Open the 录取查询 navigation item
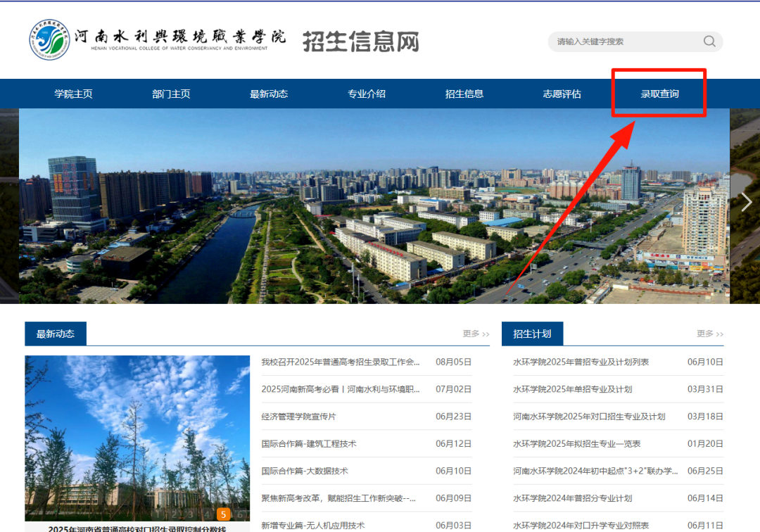 click(x=659, y=94)
